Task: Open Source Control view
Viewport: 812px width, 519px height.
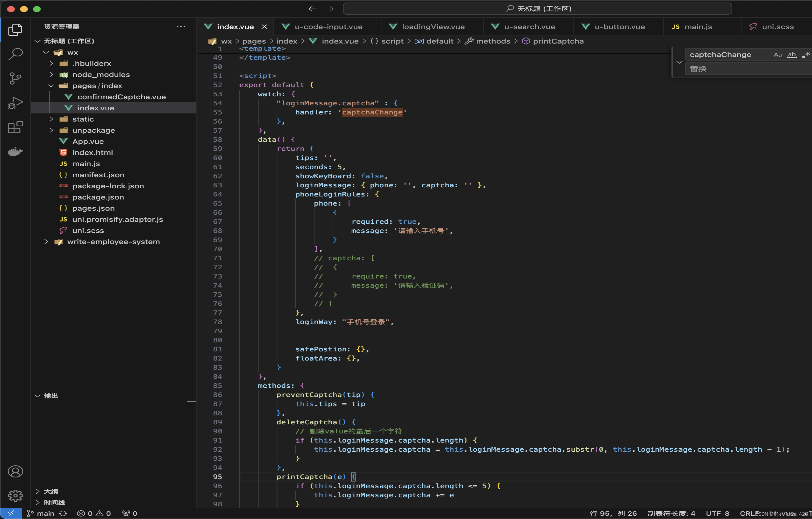Action: [x=15, y=78]
